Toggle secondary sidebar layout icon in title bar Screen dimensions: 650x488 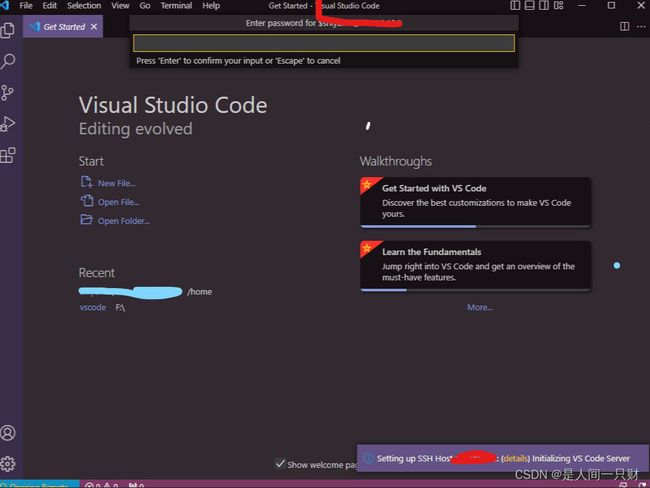click(x=544, y=5)
